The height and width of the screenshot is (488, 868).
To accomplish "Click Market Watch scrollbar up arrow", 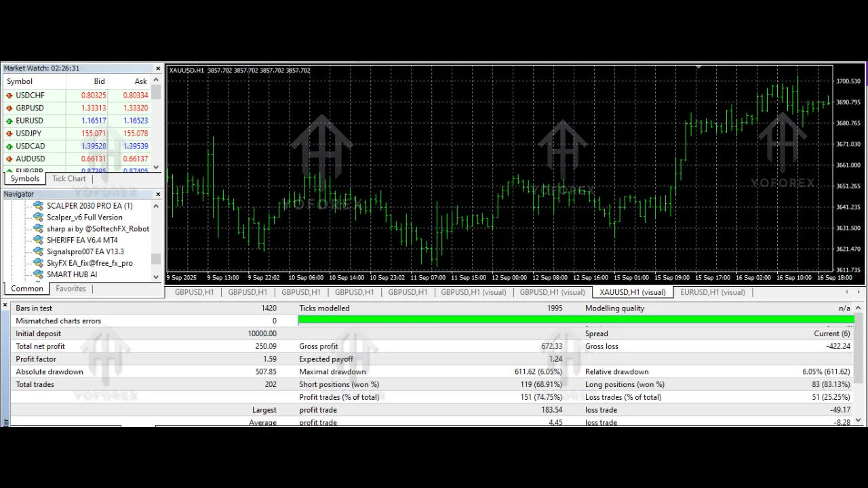I will 157,80.
